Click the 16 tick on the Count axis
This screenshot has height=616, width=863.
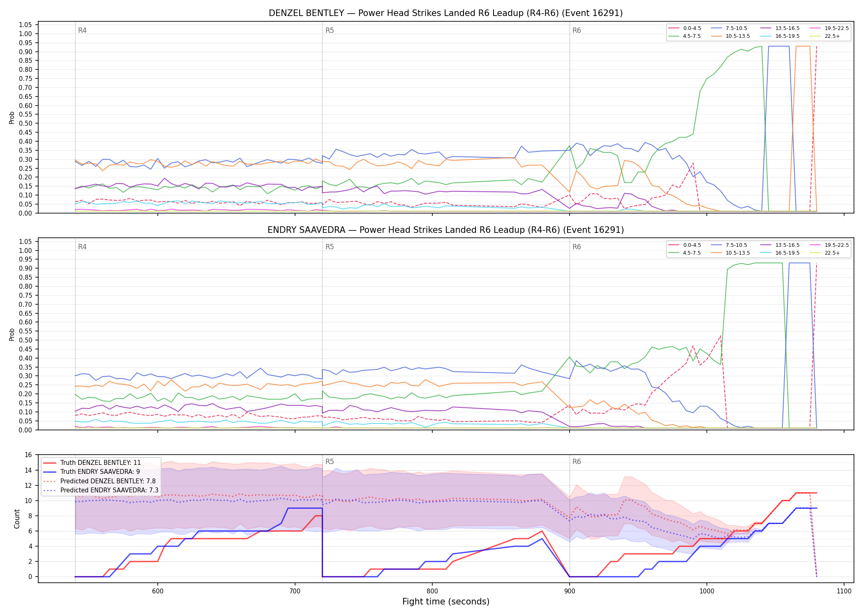click(28, 455)
